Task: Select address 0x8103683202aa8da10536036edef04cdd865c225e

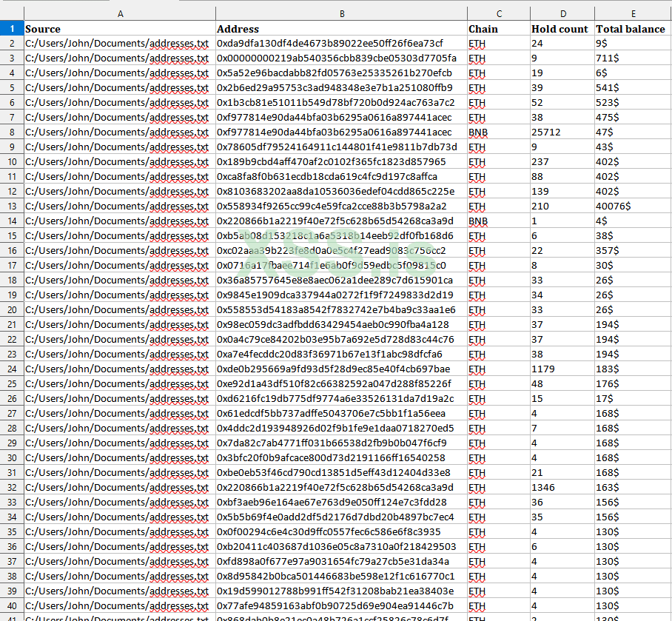Action: tap(342, 191)
